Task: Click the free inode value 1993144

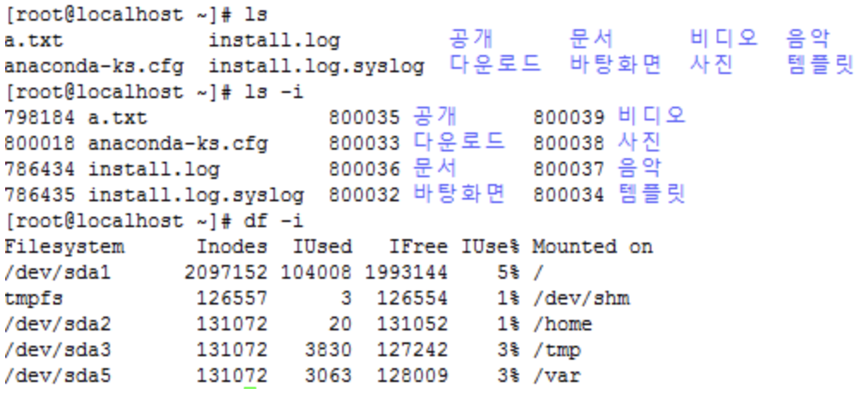Action: (x=406, y=273)
